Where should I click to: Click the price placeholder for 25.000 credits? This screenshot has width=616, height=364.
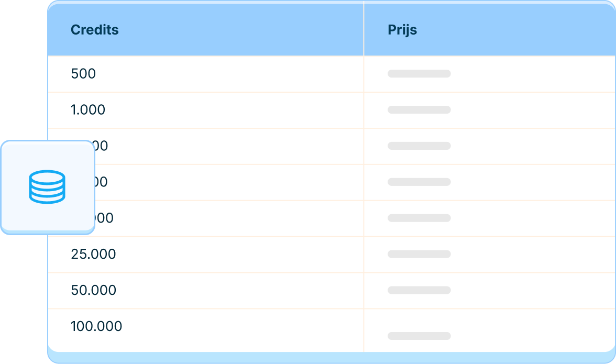coord(419,254)
